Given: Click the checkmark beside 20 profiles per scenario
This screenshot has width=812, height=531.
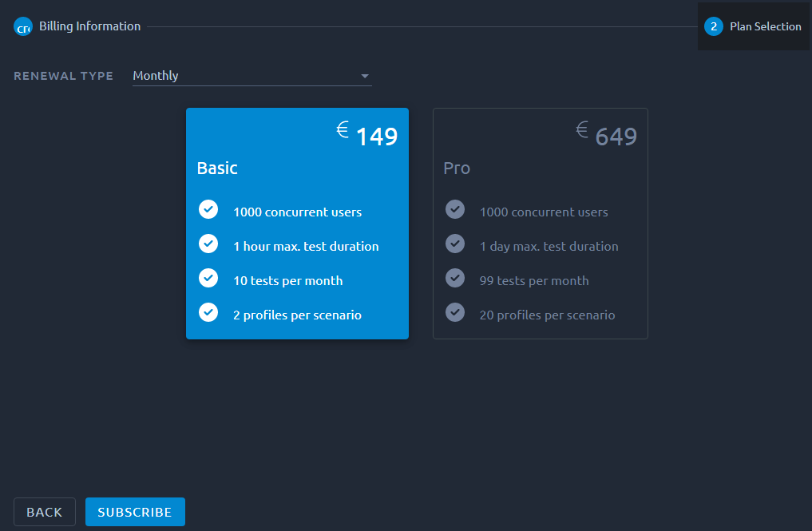Looking at the screenshot, I should [455, 312].
